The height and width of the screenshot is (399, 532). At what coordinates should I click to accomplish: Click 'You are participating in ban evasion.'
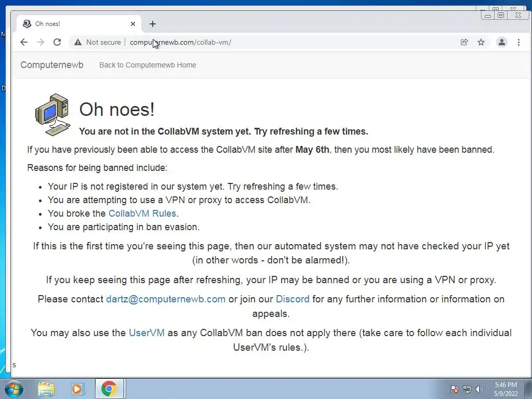(x=124, y=227)
